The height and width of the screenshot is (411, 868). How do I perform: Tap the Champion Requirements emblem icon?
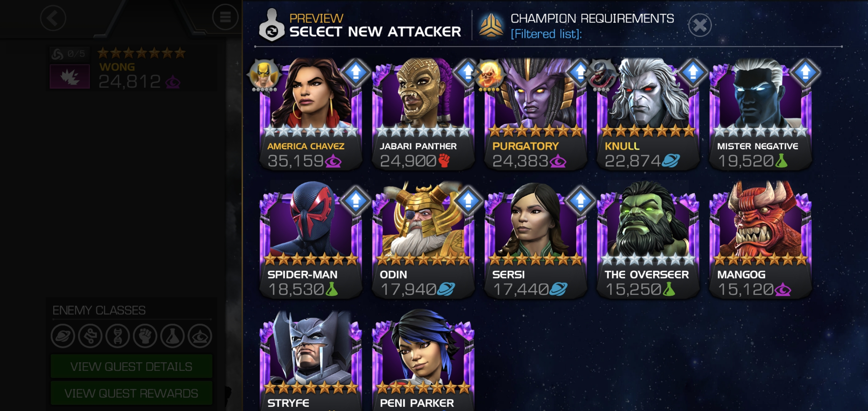click(490, 25)
